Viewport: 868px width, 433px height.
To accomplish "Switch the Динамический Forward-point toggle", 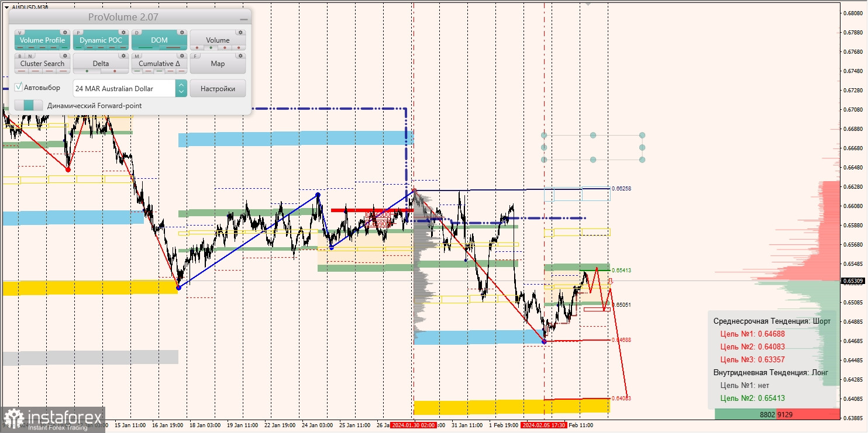I will (x=29, y=105).
